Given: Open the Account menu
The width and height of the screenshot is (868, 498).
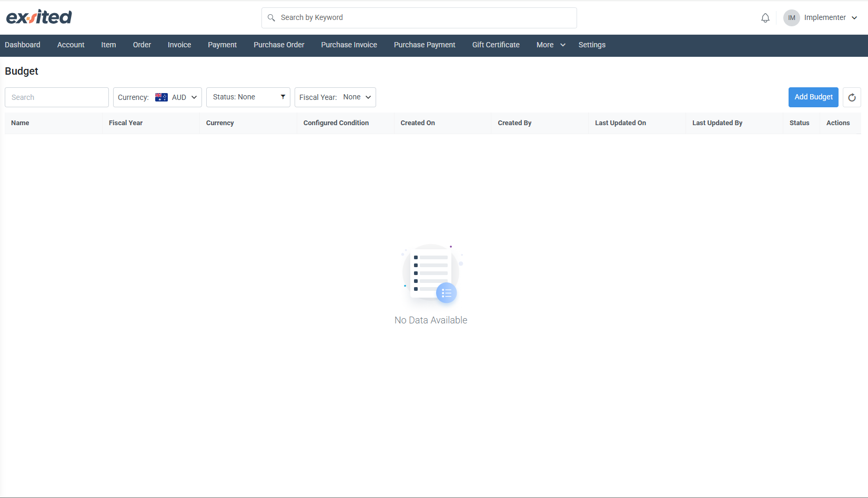Looking at the screenshot, I should point(71,45).
